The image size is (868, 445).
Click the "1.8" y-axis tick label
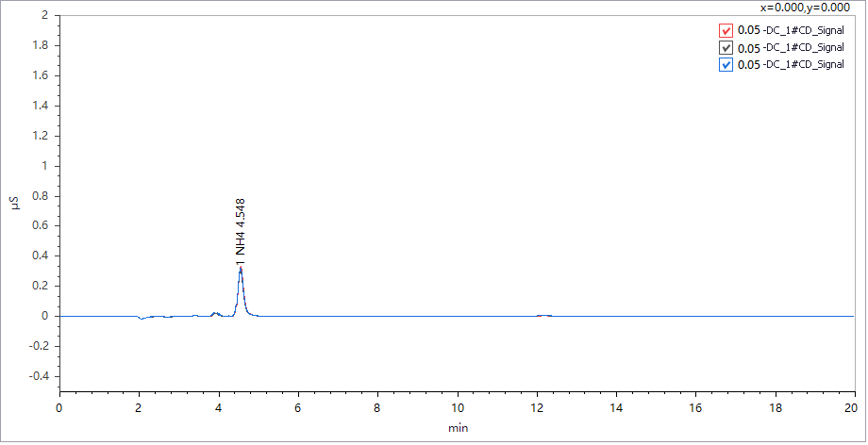pos(41,45)
